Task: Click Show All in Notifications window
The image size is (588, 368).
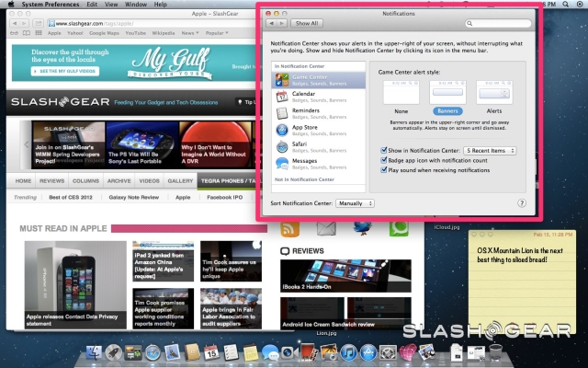Action: coord(307,23)
